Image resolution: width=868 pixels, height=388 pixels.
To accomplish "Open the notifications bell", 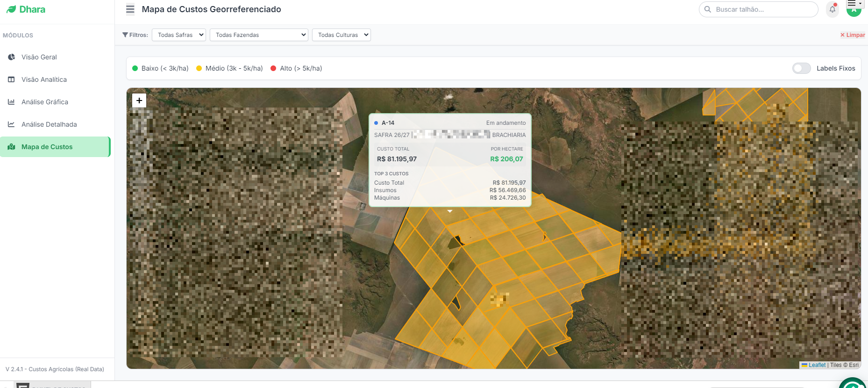I will (832, 9).
